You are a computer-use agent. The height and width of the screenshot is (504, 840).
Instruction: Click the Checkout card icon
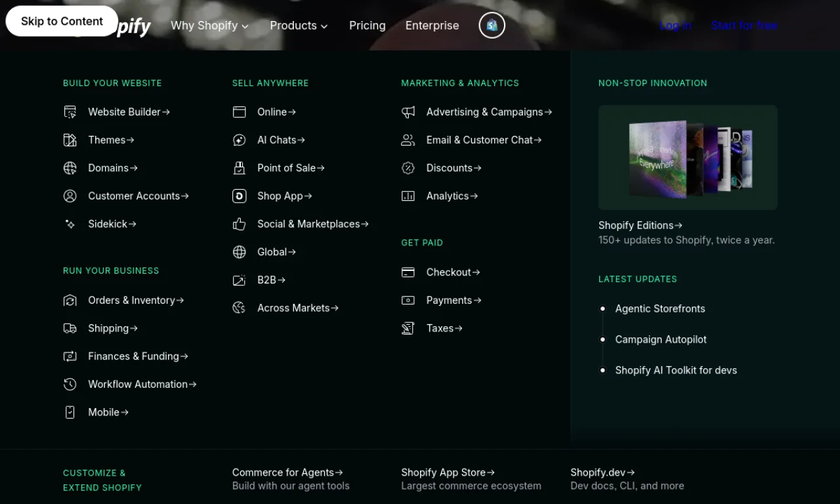tap(408, 272)
